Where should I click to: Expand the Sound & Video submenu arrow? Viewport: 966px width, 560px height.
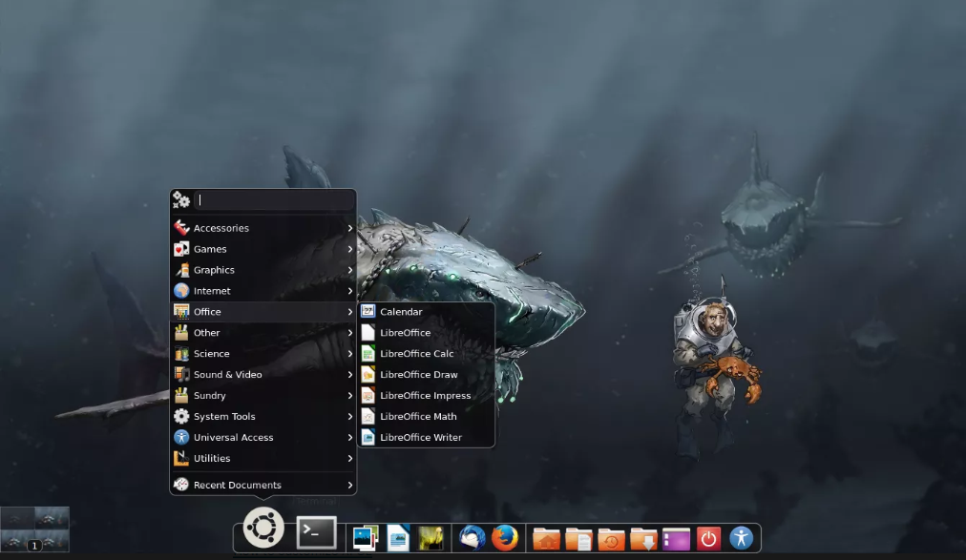(x=350, y=374)
